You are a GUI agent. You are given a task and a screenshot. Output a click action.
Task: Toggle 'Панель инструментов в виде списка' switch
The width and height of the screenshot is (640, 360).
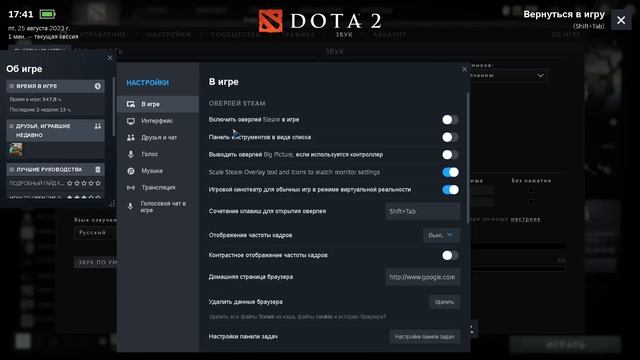450,137
